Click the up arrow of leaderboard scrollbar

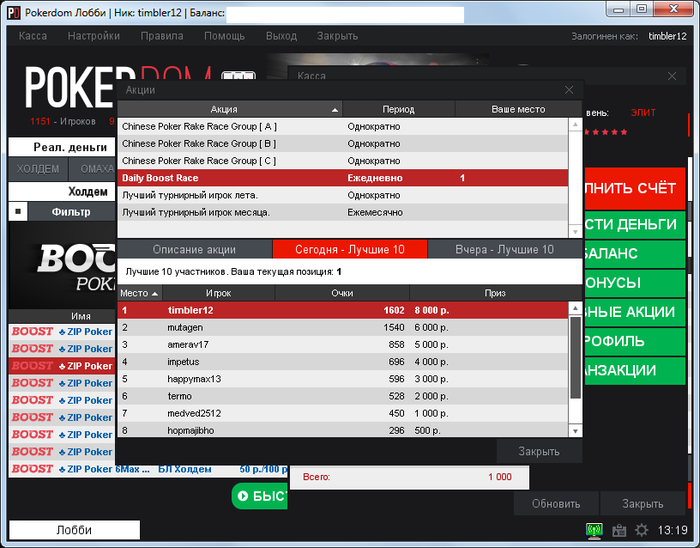[x=575, y=308]
